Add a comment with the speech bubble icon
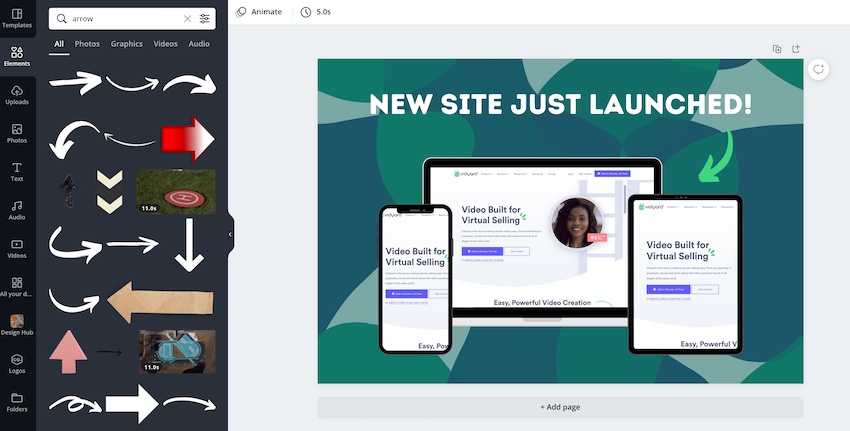Screen dimensions: 850x431 tap(819, 69)
